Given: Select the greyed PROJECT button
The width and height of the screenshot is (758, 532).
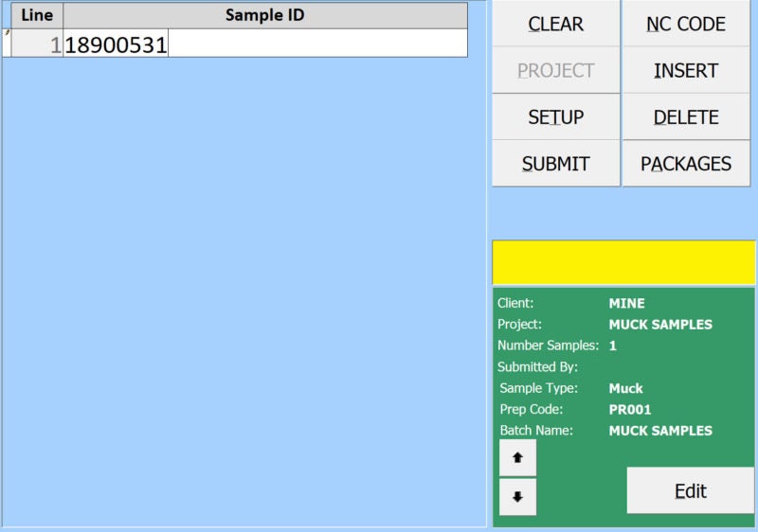Looking at the screenshot, I should [556, 70].
